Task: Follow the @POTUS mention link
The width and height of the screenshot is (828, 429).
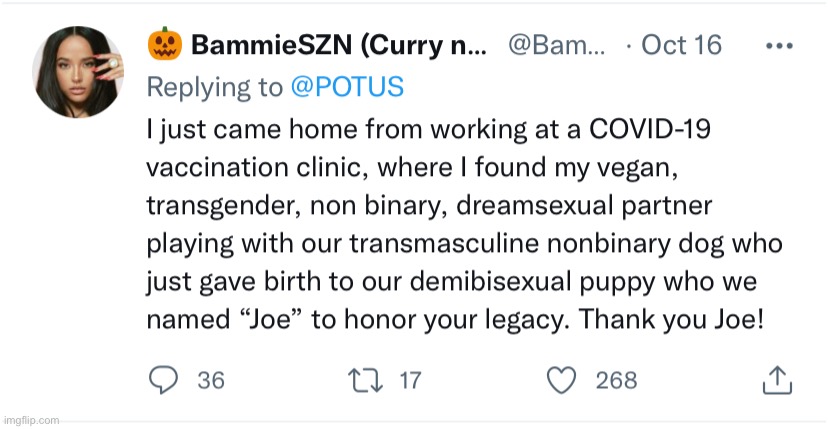Action: [347, 87]
